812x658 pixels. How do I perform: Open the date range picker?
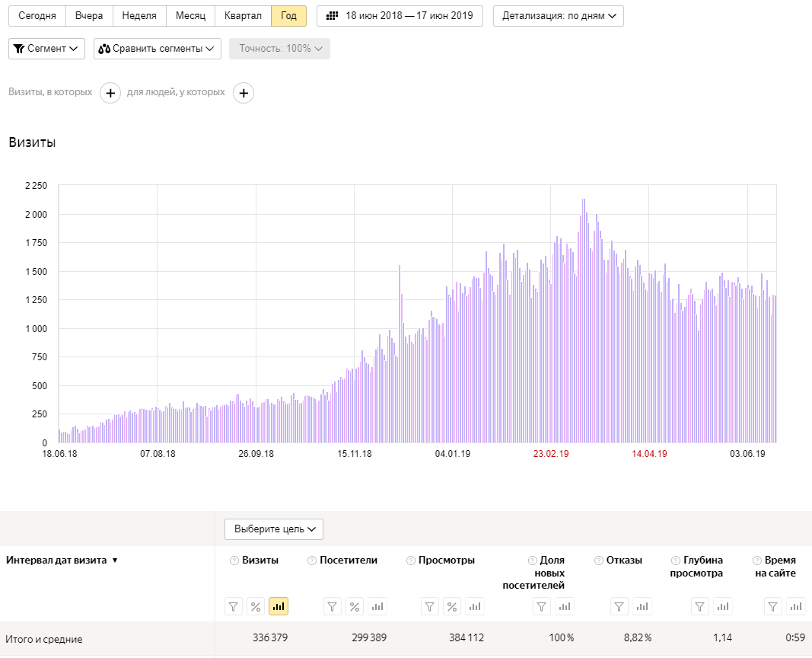click(400, 16)
